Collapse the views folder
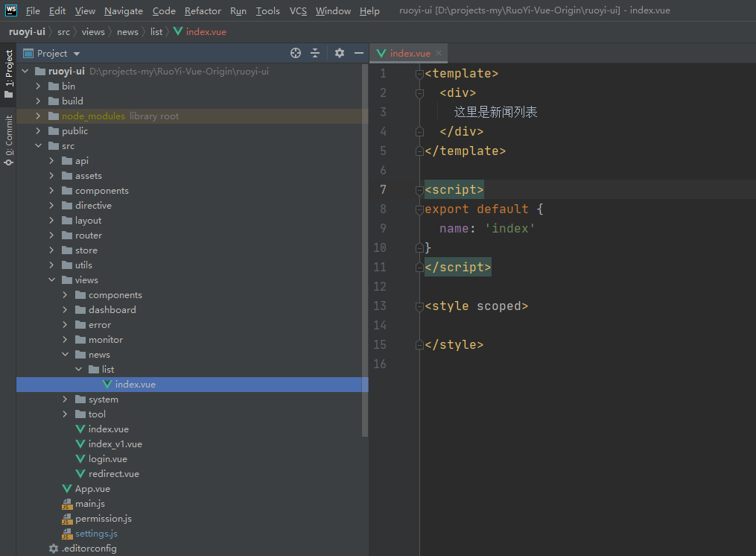This screenshot has height=556, width=756. coord(51,280)
